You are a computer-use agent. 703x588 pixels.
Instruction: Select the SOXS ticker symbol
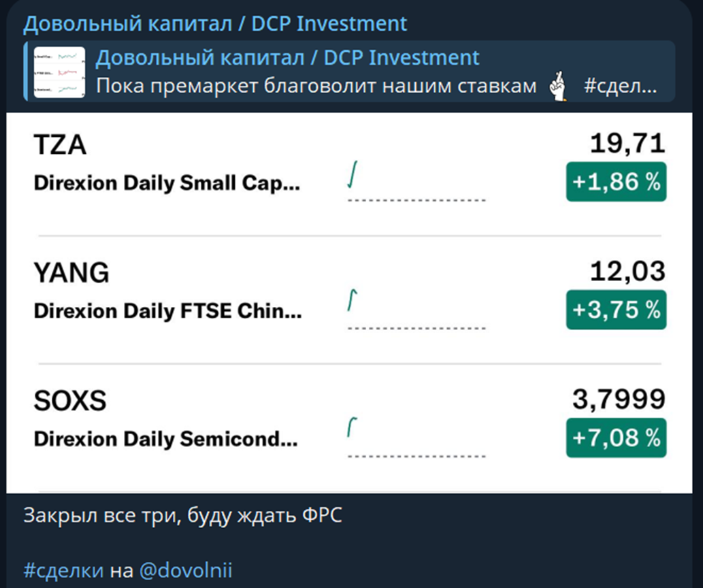(x=71, y=399)
